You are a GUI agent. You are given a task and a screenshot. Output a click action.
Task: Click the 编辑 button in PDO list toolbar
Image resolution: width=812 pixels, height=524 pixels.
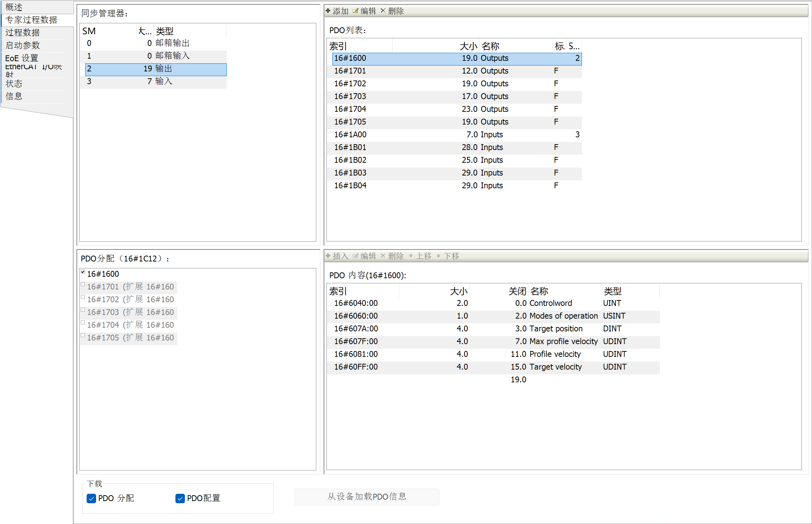click(x=364, y=11)
